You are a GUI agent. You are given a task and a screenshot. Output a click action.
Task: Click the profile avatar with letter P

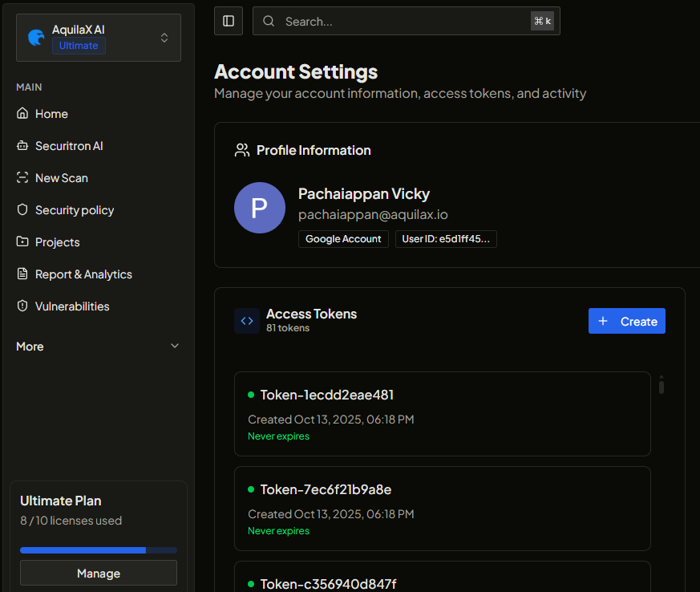click(260, 208)
